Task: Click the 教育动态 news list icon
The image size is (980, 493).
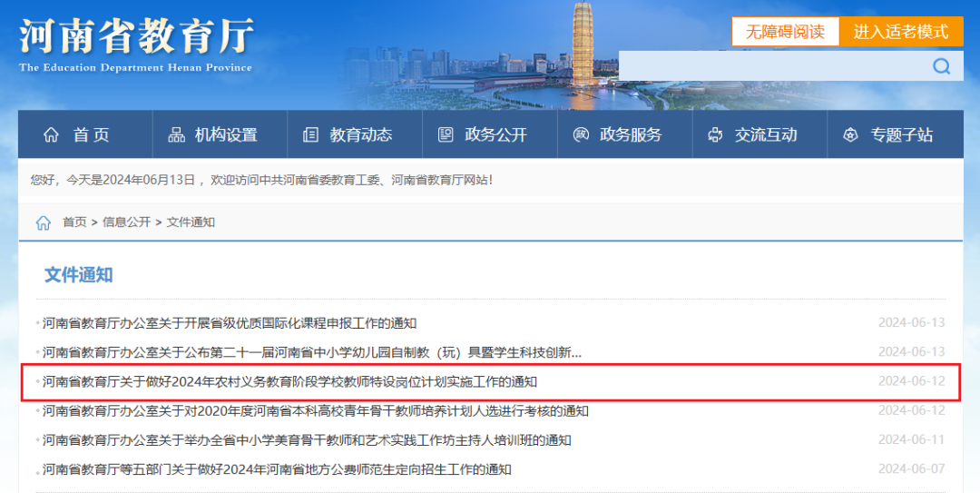Action: point(311,135)
